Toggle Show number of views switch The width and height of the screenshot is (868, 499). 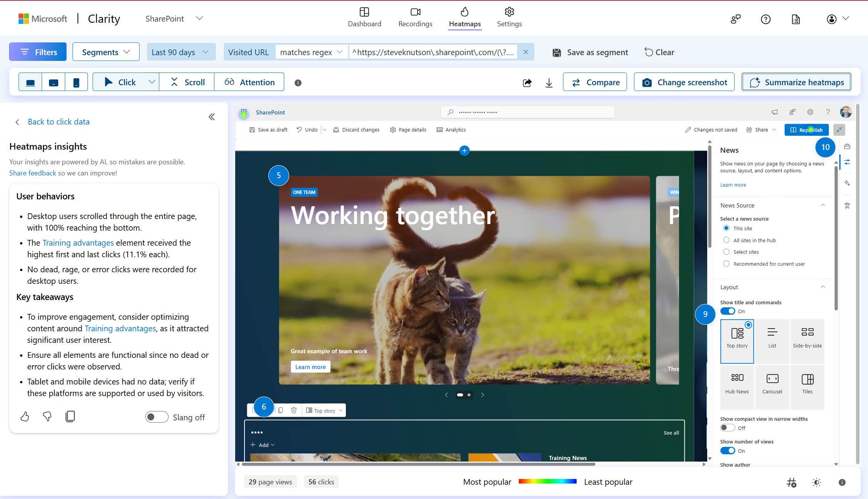[728, 451]
